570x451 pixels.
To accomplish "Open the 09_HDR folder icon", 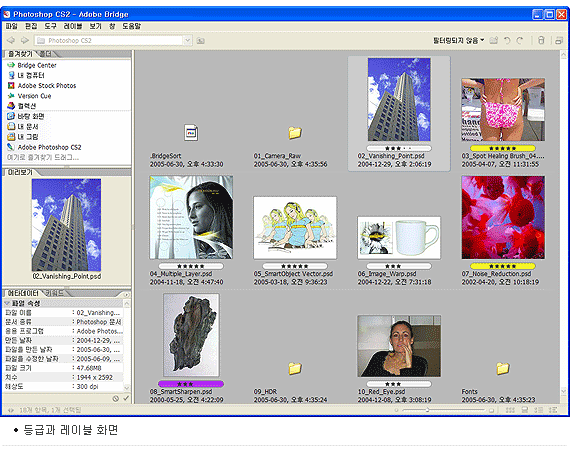I will pyautogui.click(x=295, y=369).
